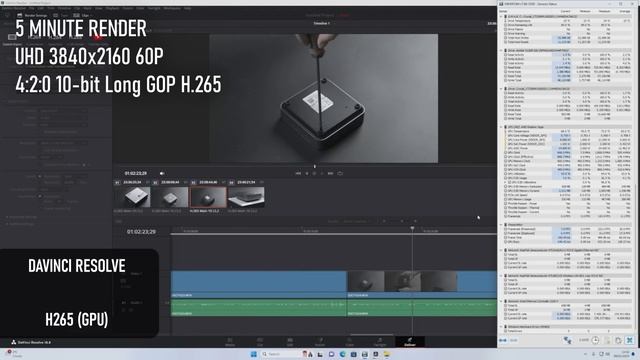640x360 pixels.
Task: Click the Current column header in HWiNFO
Action: coord(565,11)
